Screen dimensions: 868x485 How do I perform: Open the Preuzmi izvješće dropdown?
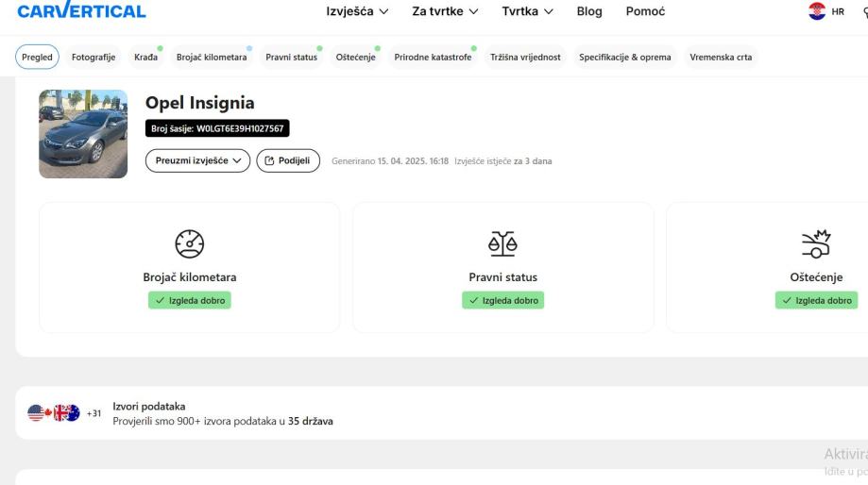(197, 160)
